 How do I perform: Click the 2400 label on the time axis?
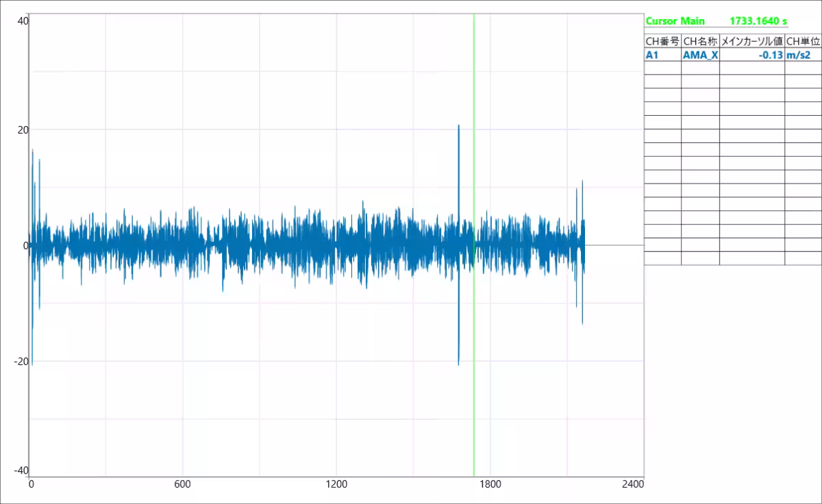coord(634,484)
